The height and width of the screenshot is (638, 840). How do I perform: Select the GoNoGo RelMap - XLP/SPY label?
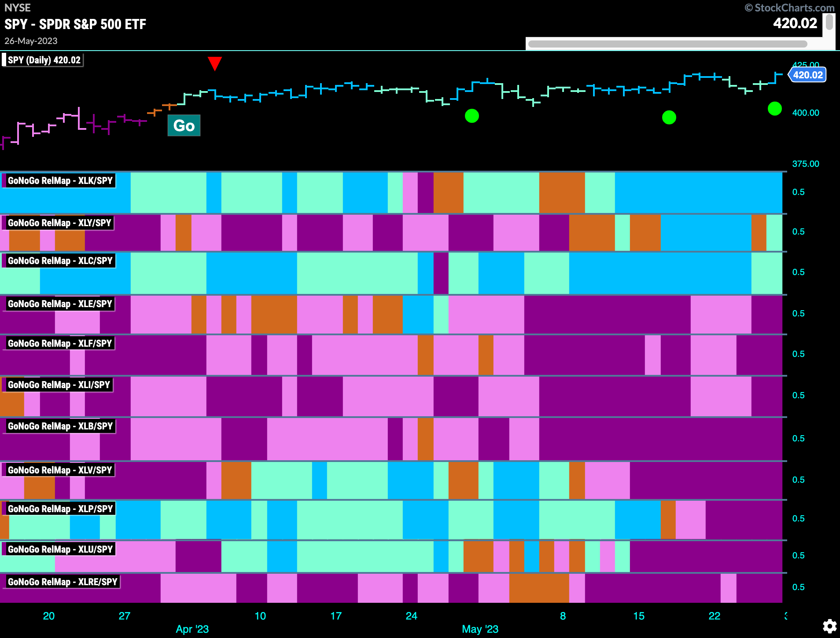[x=59, y=509]
